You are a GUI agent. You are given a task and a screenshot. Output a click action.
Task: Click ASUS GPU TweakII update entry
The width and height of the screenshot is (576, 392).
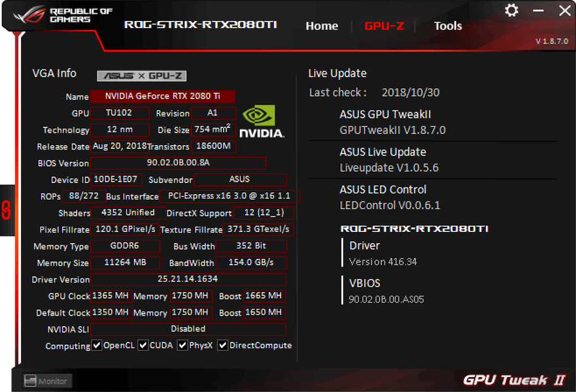(392, 122)
